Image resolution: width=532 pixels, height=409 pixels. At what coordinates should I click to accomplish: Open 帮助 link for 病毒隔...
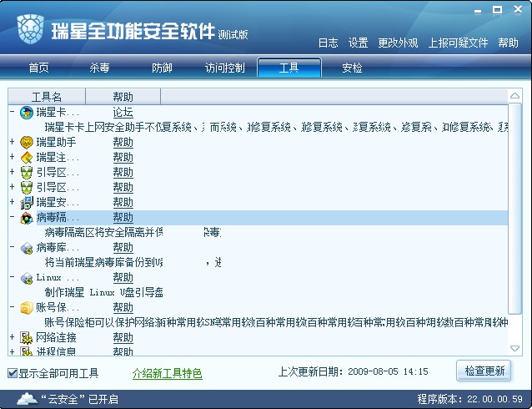pyautogui.click(x=123, y=217)
